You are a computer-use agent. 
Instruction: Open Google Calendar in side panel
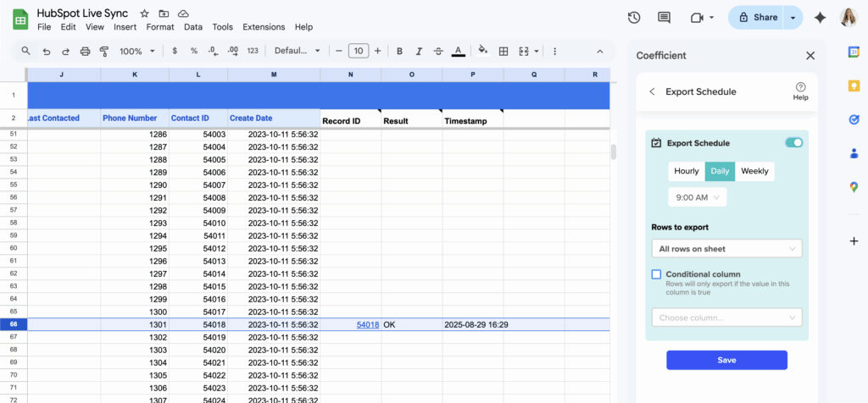coord(854,52)
